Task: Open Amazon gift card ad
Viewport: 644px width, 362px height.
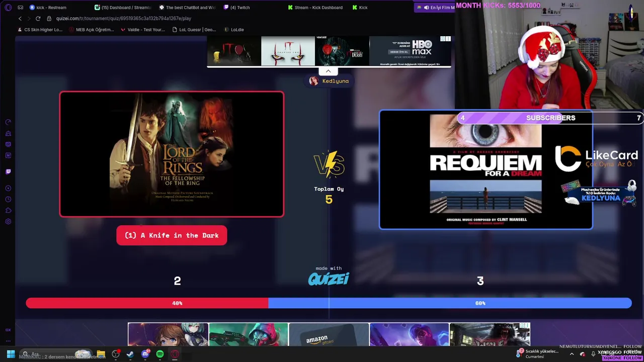Action: tap(329, 335)
